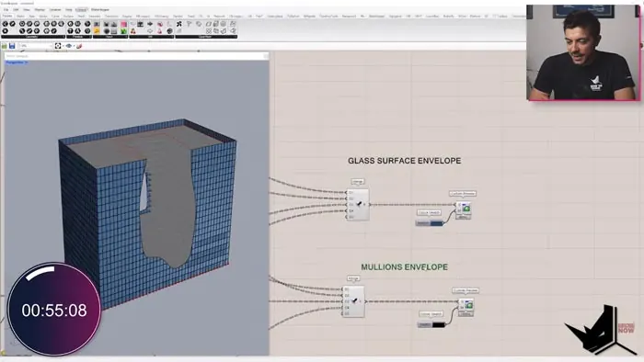The image size is (644, 362).
Task: Click the D5 input of the glass Merge component
Action: 351,217
